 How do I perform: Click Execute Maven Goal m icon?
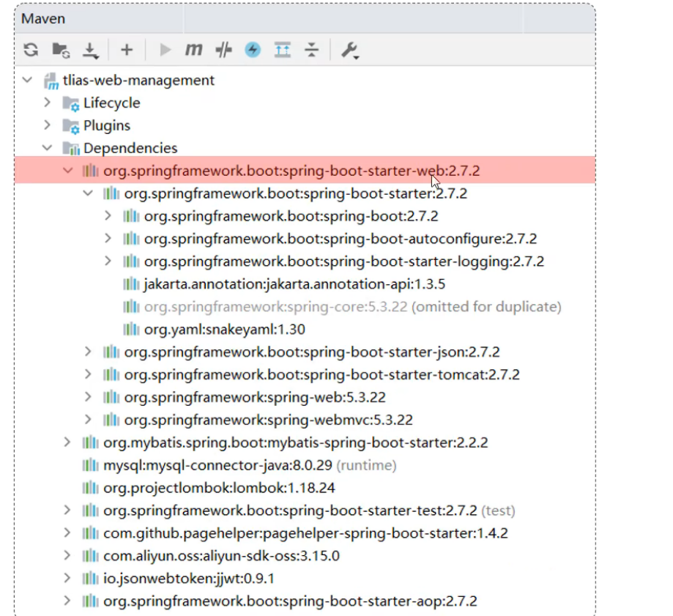(x=193, y=50)
